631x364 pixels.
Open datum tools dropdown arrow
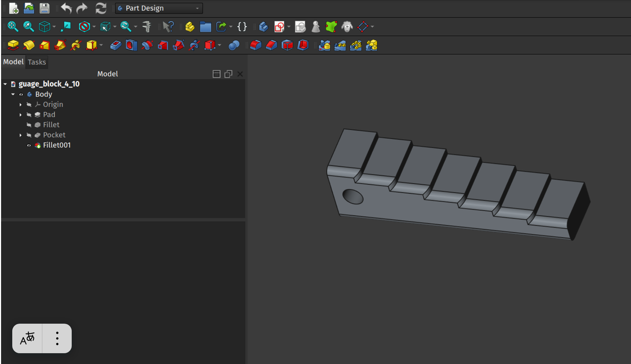pos(372,26)
